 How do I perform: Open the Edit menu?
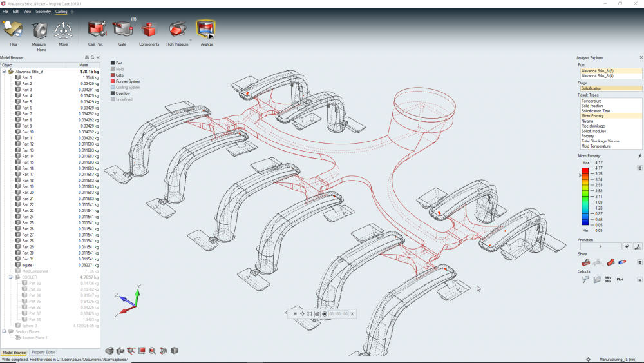tap(15, 12)
